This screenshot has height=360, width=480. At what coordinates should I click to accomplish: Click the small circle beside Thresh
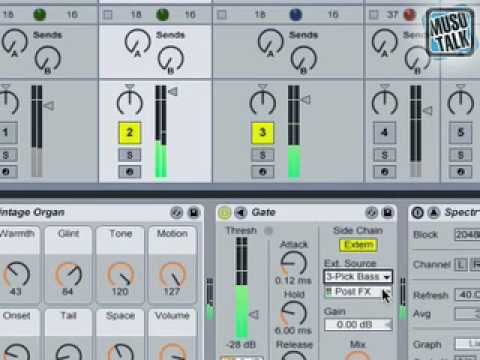click(268, 231)
